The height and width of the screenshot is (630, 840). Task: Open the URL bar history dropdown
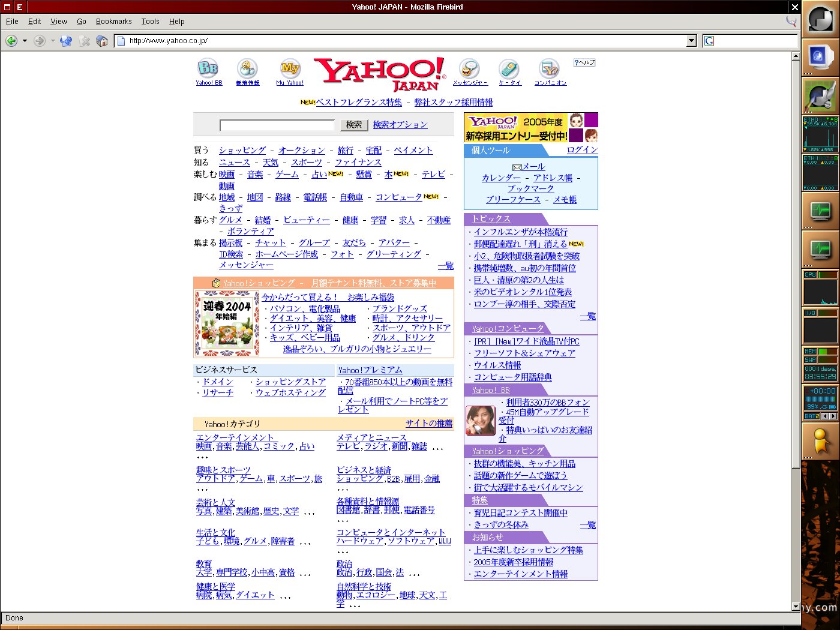point(691,41)
